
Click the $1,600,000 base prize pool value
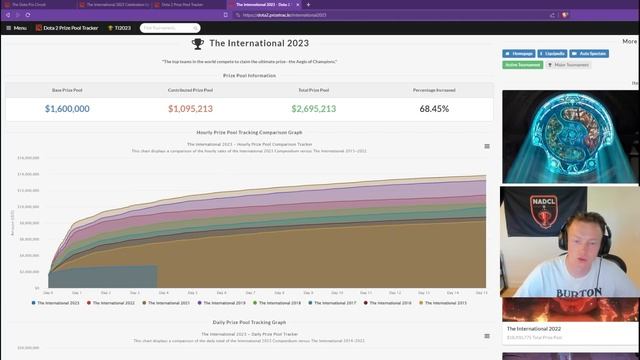(x=67, y=109)
